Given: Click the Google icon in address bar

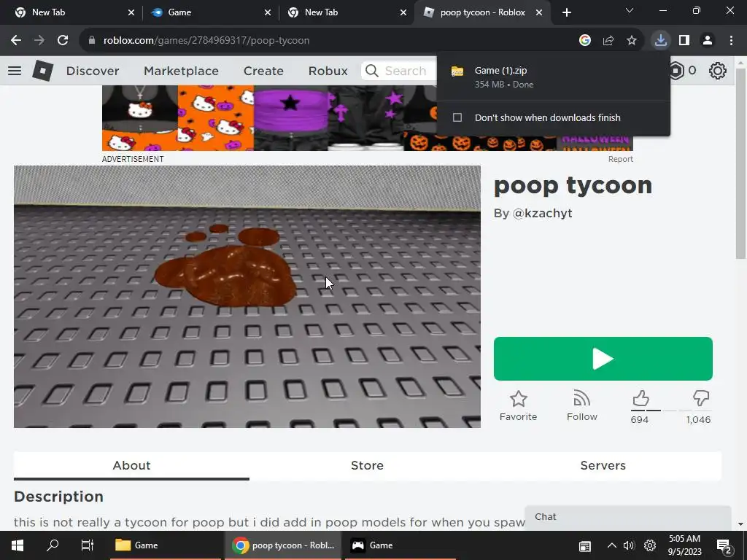Looking at the screenshot, I should (585, 41).
